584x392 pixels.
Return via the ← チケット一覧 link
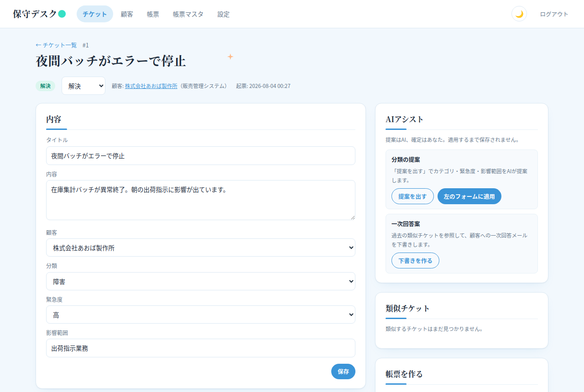56,45
